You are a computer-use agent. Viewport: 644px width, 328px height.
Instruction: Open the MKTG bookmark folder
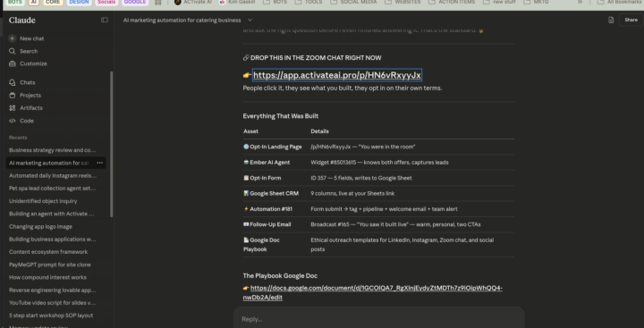point(536,2)
